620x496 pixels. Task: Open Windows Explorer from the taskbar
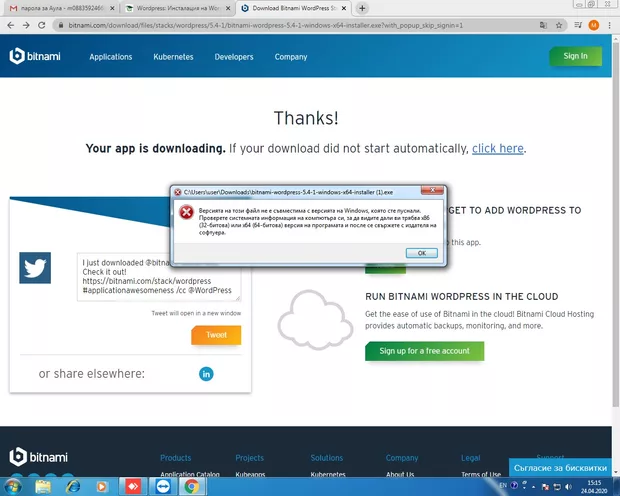coord(43,487)
